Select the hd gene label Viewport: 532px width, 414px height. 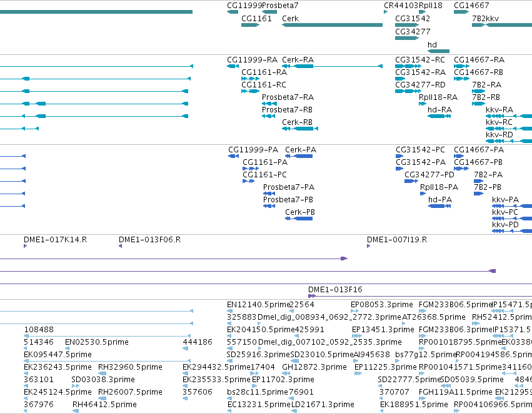point(432,45)
